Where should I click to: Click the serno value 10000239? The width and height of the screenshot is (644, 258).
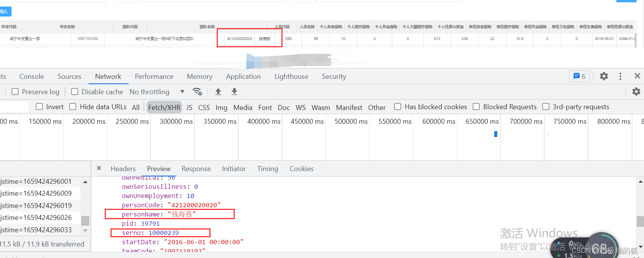[164, 233]
